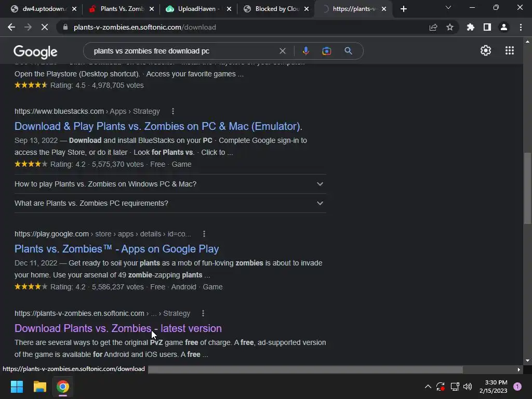This screenshot has height=399, width=532.
Task: Close the dw4.uptodown tab
Action: [74, 9]
